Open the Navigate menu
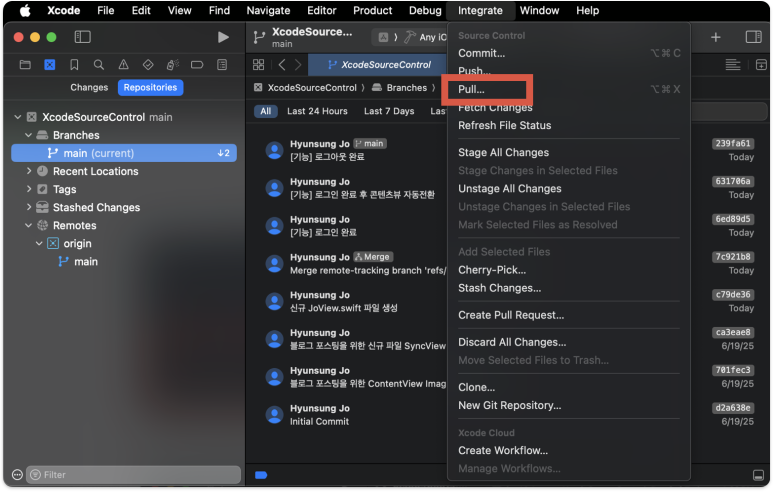Image resolution: width=773 pixels, height=492 pixels. pos(268,10)
